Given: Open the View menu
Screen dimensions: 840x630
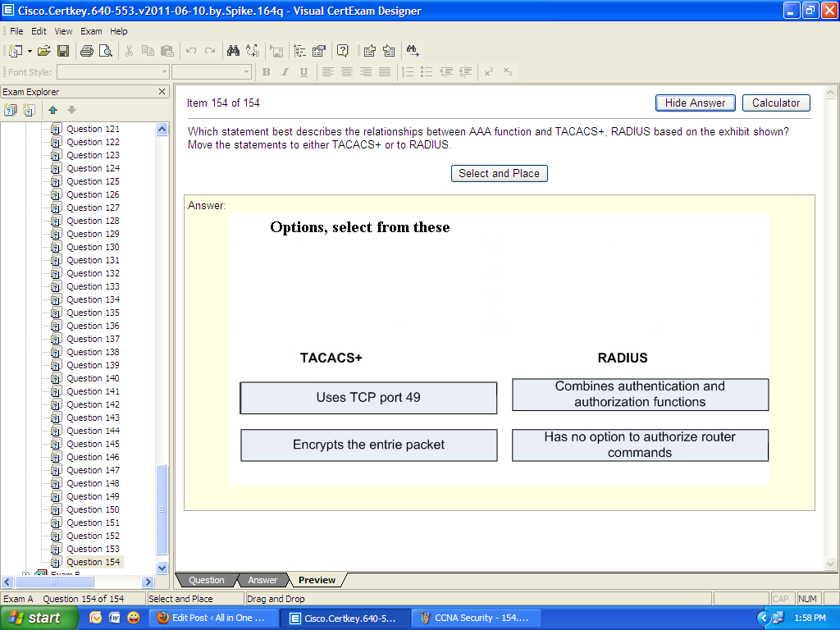Looking at the screenshot, I should (63, 31).
